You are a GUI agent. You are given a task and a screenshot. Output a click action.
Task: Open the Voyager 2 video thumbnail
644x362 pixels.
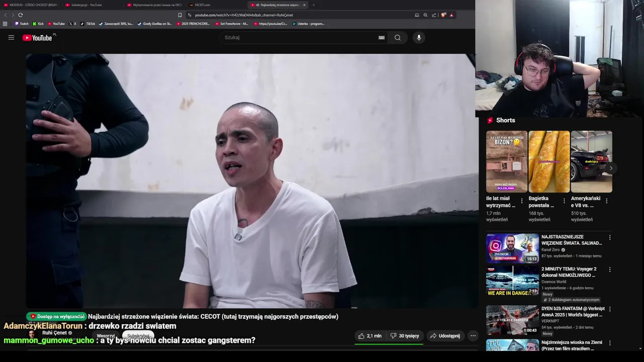(x=512, y=281)
